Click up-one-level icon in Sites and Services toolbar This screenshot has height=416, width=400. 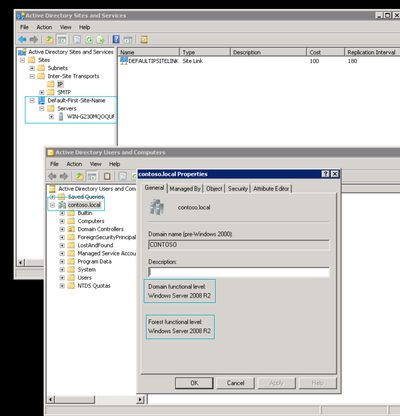click(x=49, y=40)
